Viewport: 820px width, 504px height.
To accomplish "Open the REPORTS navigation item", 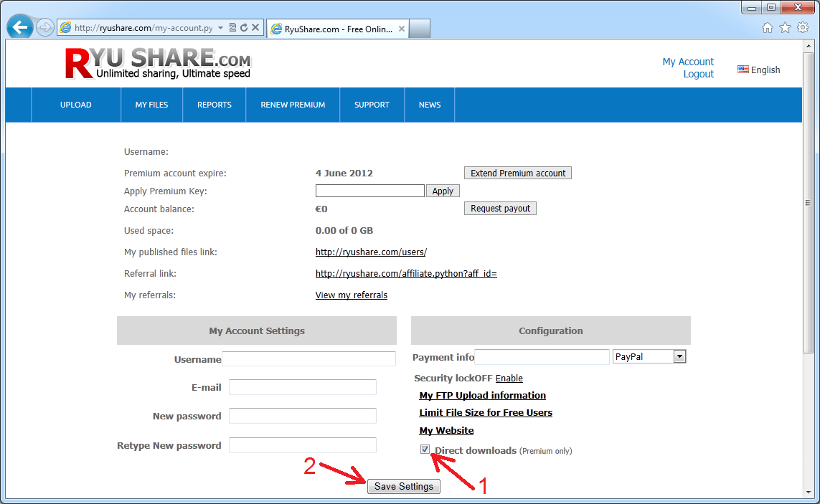I will 215,105.
